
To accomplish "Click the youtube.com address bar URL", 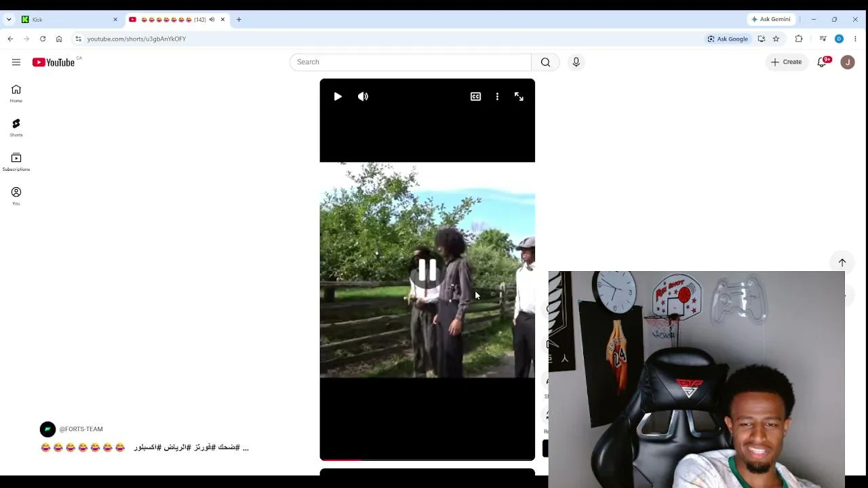I will click(x=136, y=39).
